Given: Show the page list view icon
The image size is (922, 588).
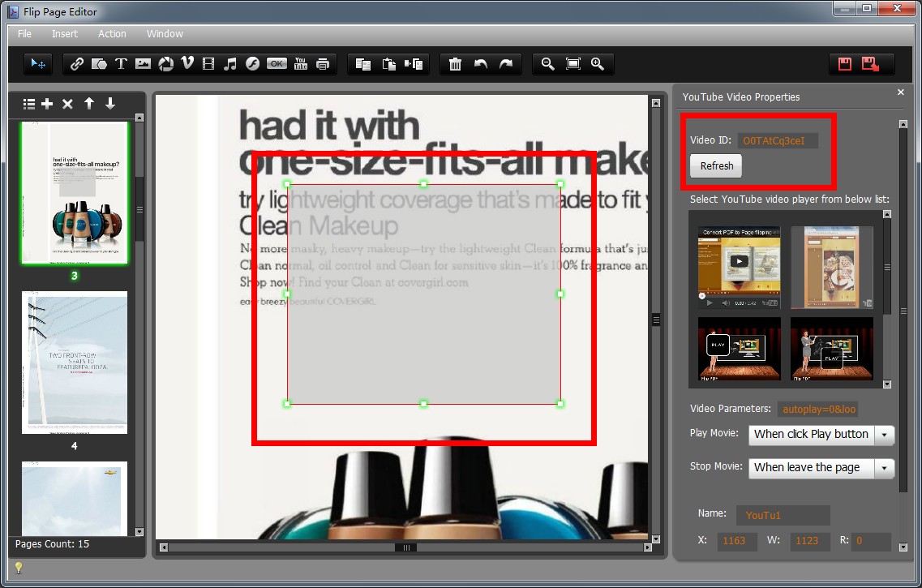Looking at the screenshot, I should tap(29, 104).
